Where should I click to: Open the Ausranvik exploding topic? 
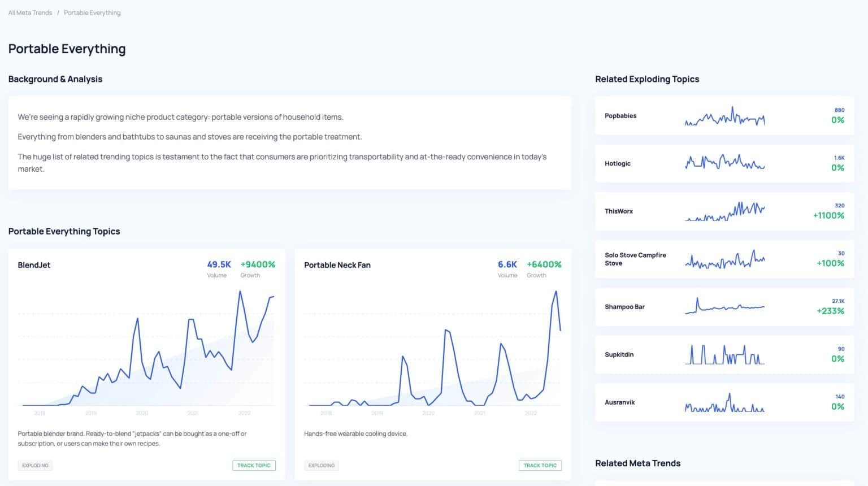pyautogui.click(x=724, y=402)
